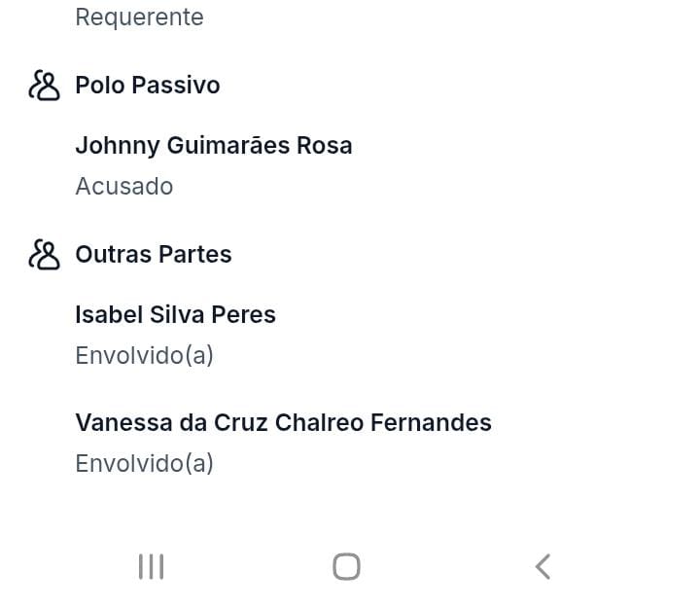Go back using the navigation chevron

542,566
